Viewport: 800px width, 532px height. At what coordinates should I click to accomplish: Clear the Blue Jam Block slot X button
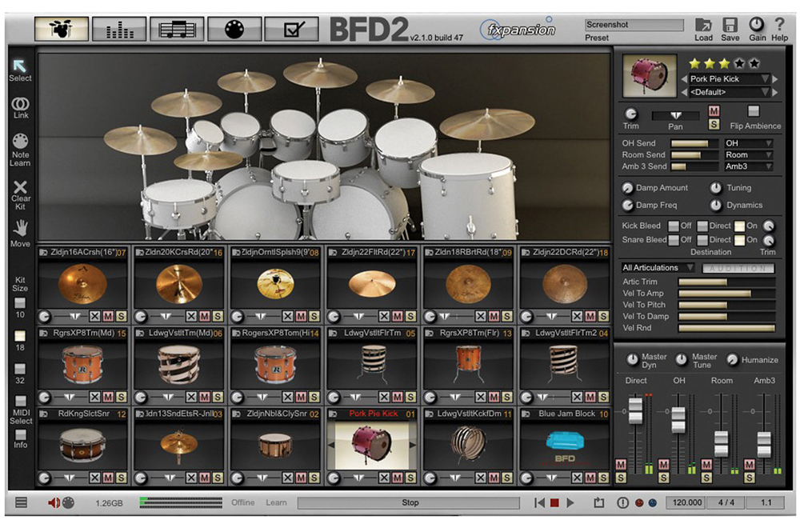click(577, 478)
